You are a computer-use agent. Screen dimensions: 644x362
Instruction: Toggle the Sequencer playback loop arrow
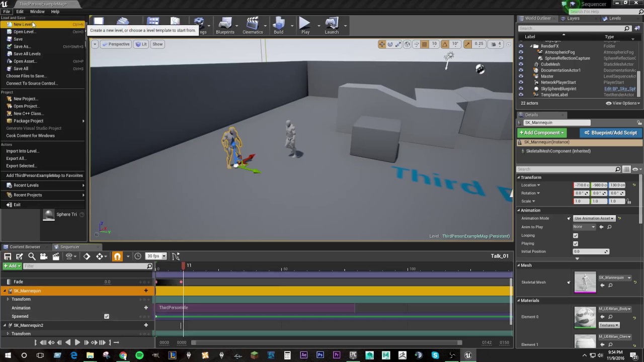click(x=116, y=342)
